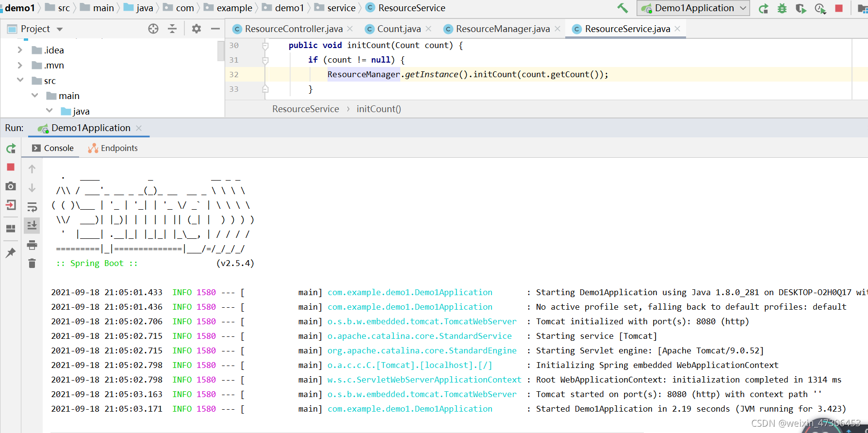The image size is (868, 433).
Task: Click the locate/select opened file target icon
Action: tap(153, 29)
